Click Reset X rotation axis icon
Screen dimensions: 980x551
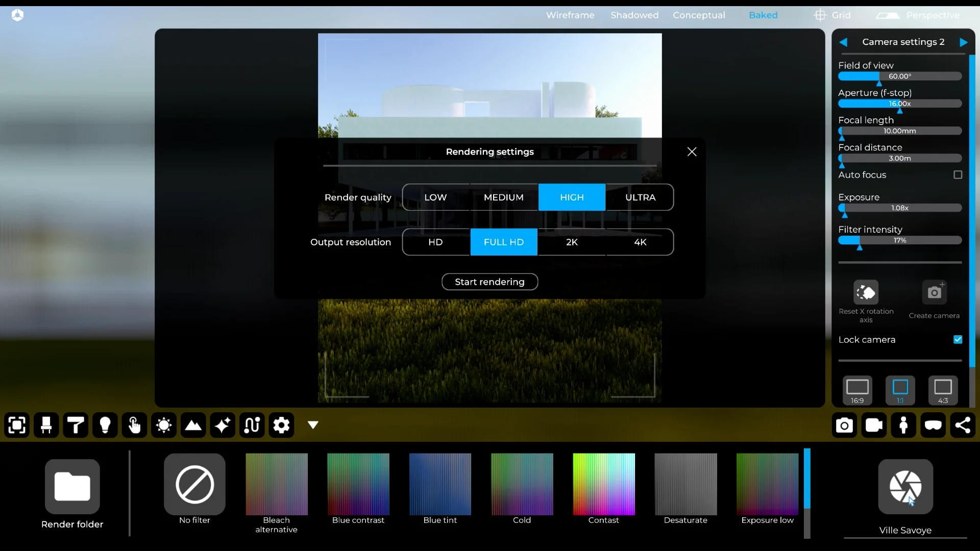point(866,292)
